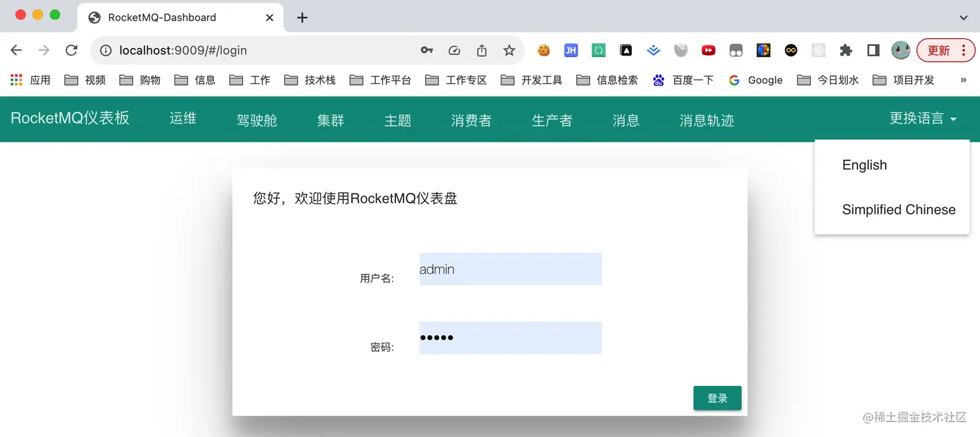Open the blue stacked layers extension icon
This screenshot has width=980, height=437.
[x=653, y=50]
